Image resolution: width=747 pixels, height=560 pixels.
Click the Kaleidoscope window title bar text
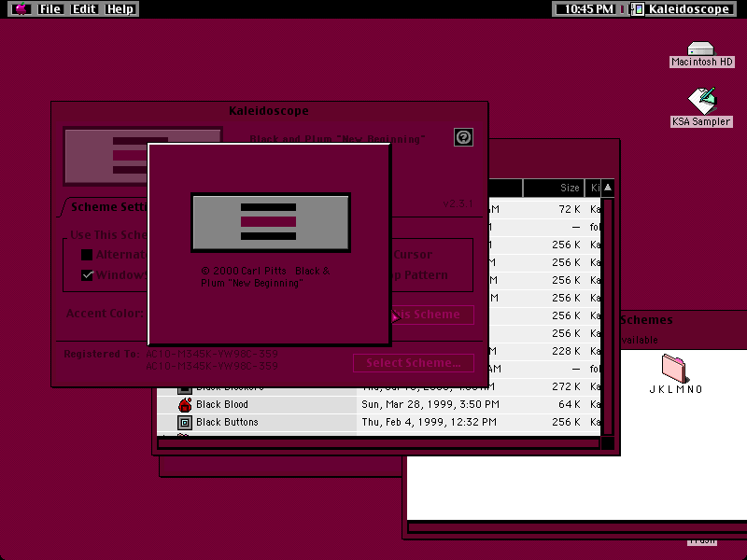269,111
